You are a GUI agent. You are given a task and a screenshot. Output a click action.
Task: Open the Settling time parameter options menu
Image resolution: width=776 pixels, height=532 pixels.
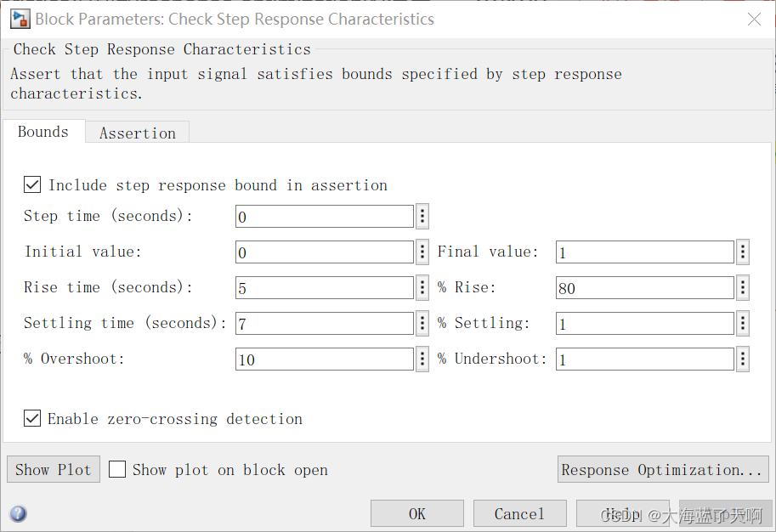(422, 323)
